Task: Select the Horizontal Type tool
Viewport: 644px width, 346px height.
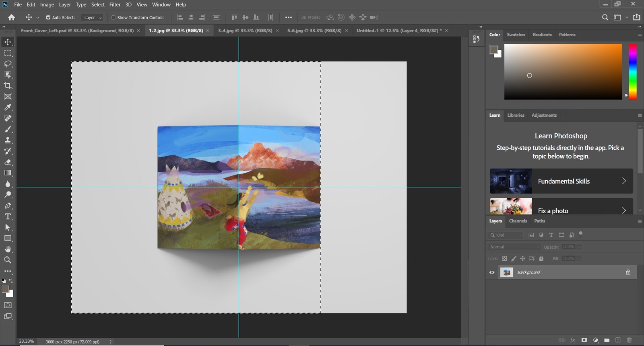Action: (8, 216)
